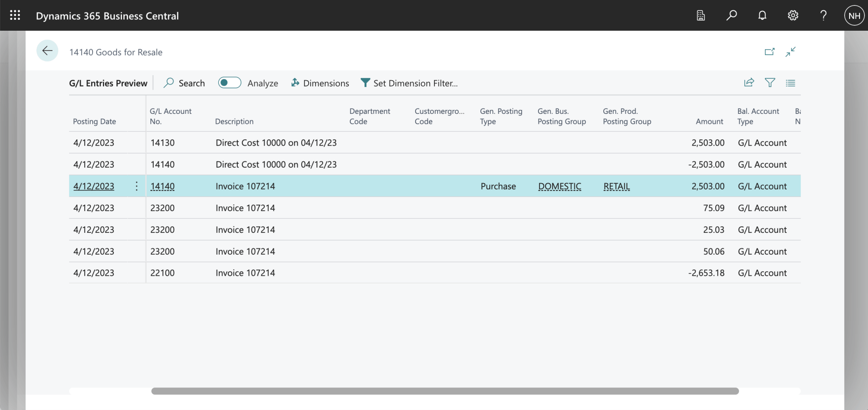The width and height of the screenshot is (868, 410).
Task: Collapse the page with shrink arrows icon
Action: (x=790, y=51)
